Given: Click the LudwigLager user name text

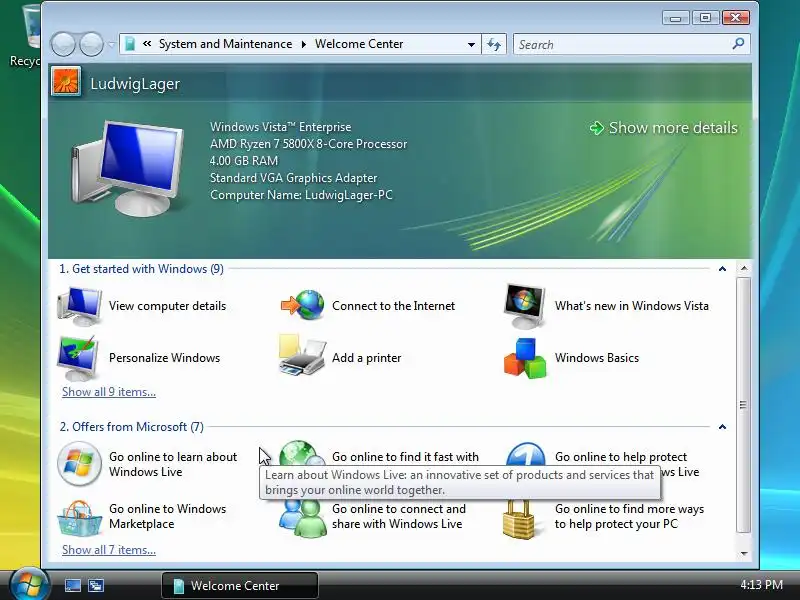Looking at the screenshot, I should [135, 84].
